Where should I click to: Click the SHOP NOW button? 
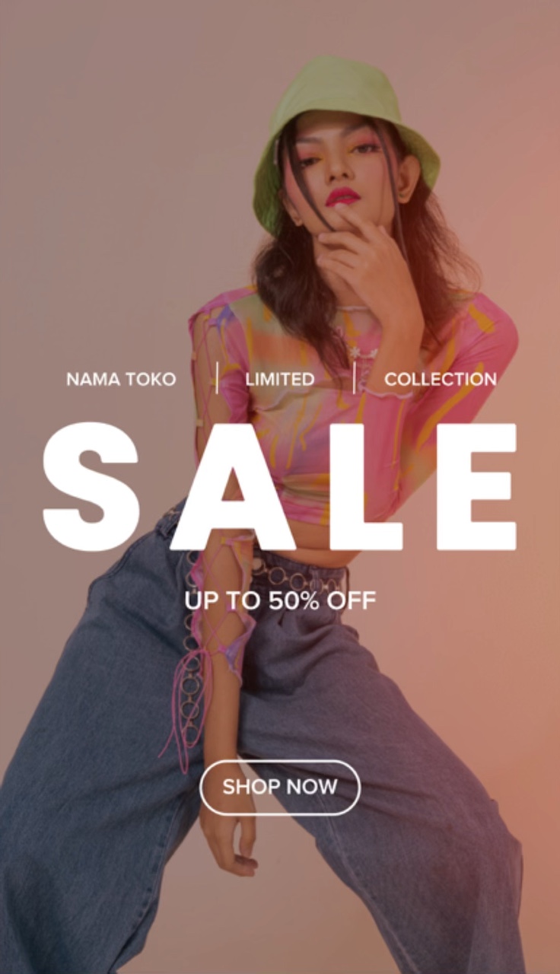pyautogui.click(x=280, y=787)
